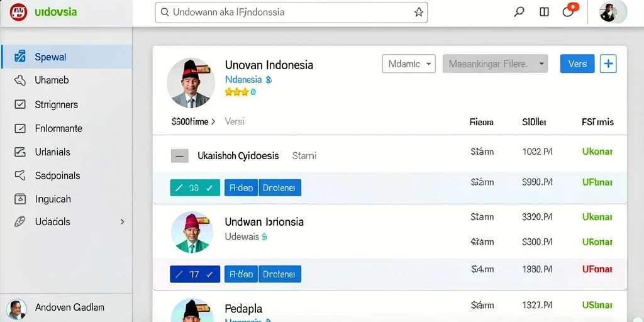Expand the $500Iime chevron
The height and width of the screenshot is (322, 644).
pos(213,121)
